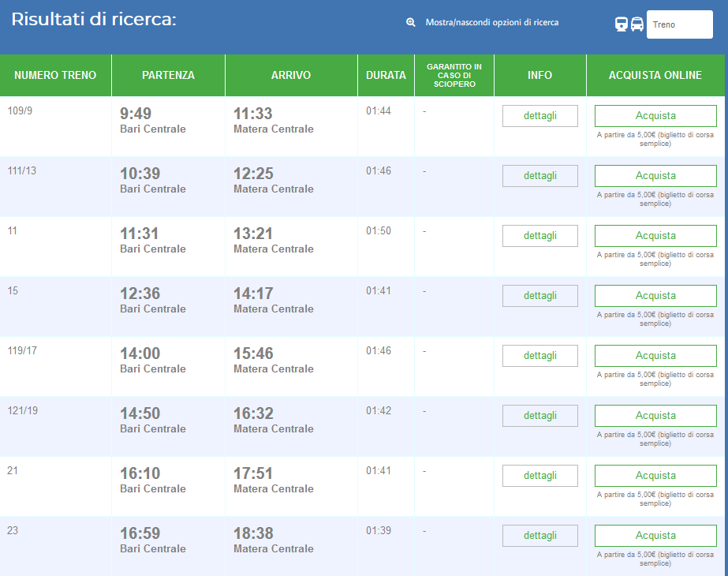Select train number 121/19
The width and height of the screenshot is (728, 576).
[23, 410]
